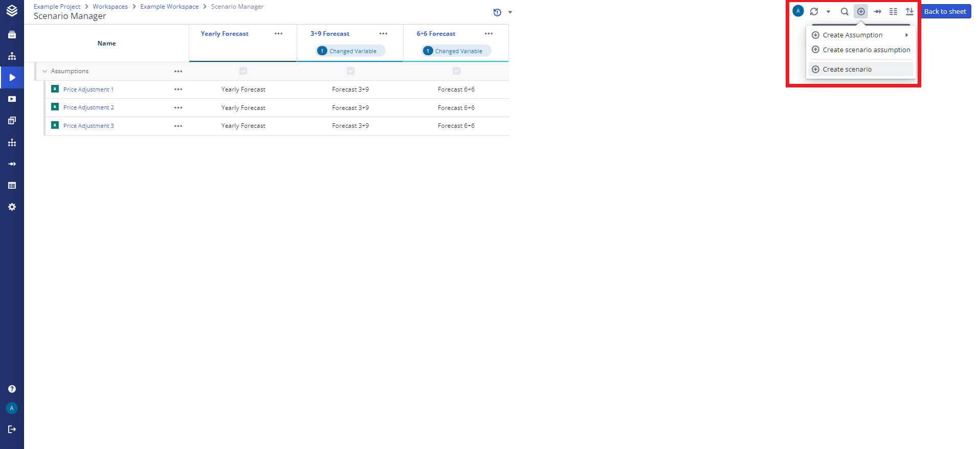Click the sort arrows icon beside Back to sheet

coord(909,11)
